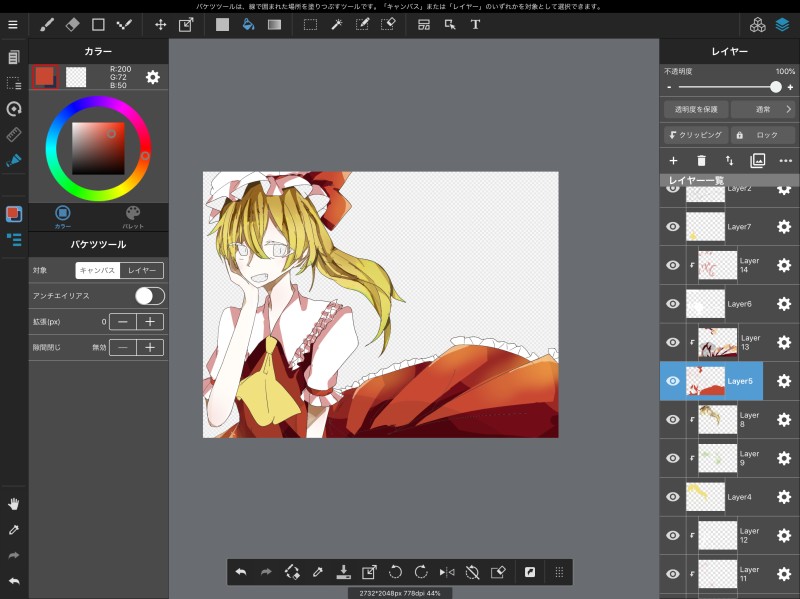Select the Bucket fill tool
The width and height of the screenshot is (800, 599).
(248, 24)
